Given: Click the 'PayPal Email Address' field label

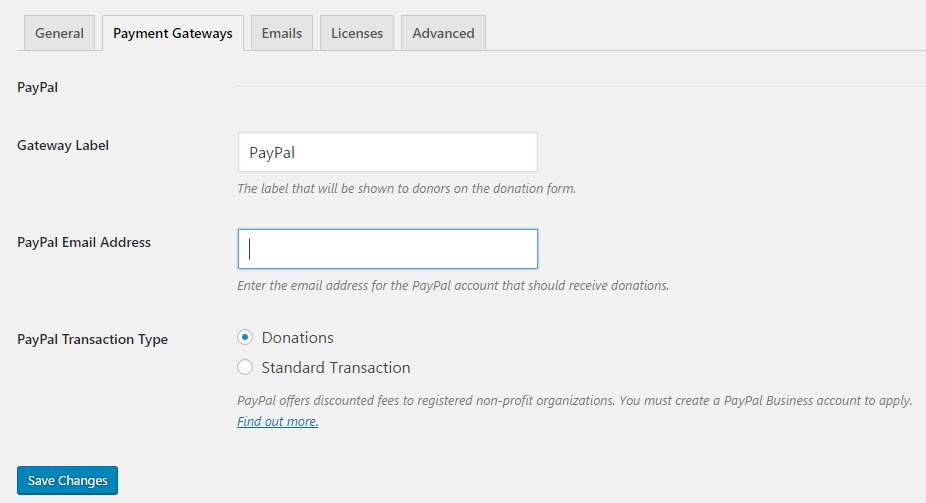Looking at the screenshot, I should point(84,242).
